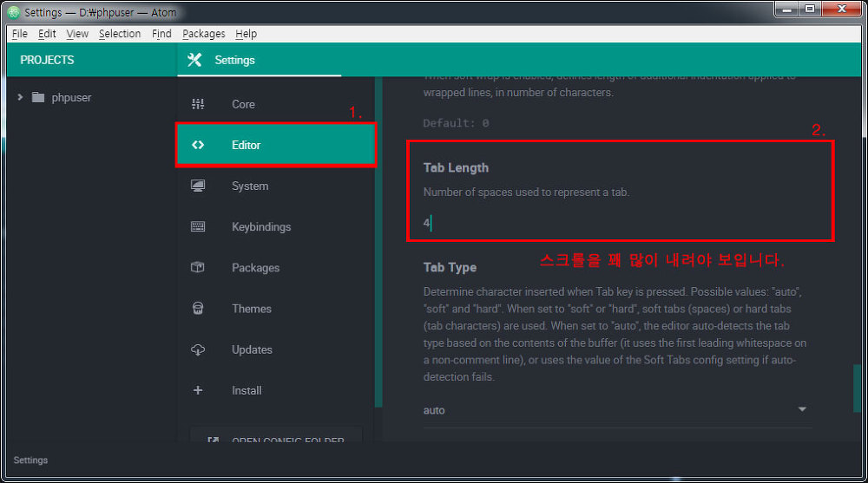Open the Packages menu

(x=204, y=34)
